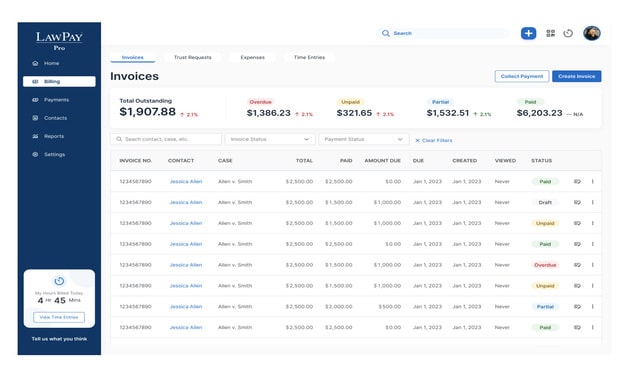The image size is (620, 372).
Task: Focus the Search contact, case field
Action: [166, 139]
